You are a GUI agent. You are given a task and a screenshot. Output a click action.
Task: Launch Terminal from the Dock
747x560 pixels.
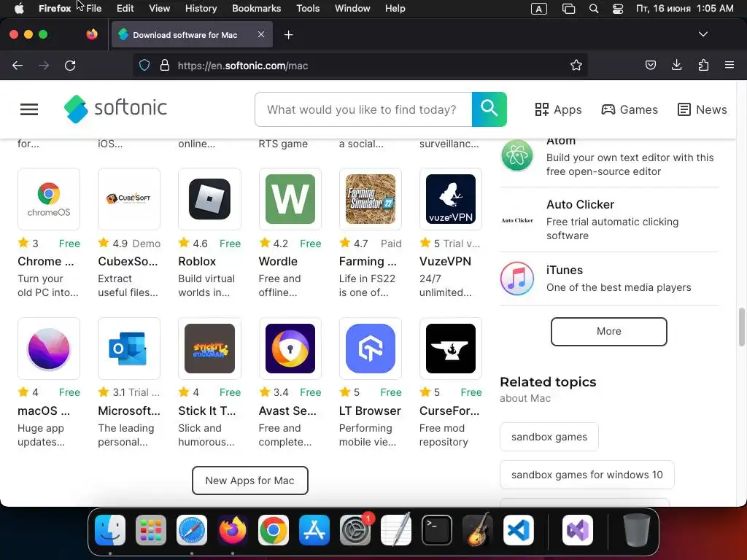[x=437, y=530]
